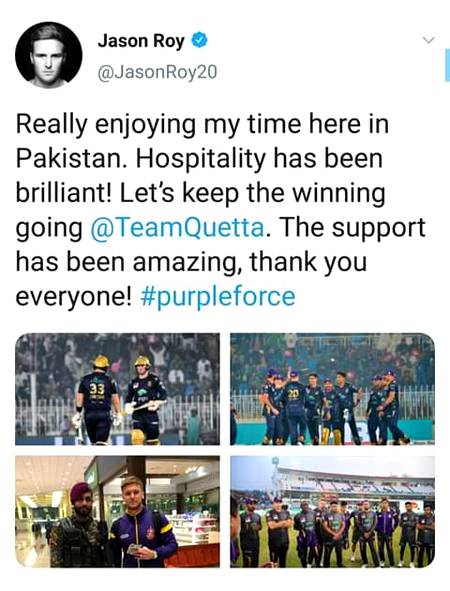The image size is (450, 591).
Task: Click the player in purple jacket
Action: (x=141, y=522)
